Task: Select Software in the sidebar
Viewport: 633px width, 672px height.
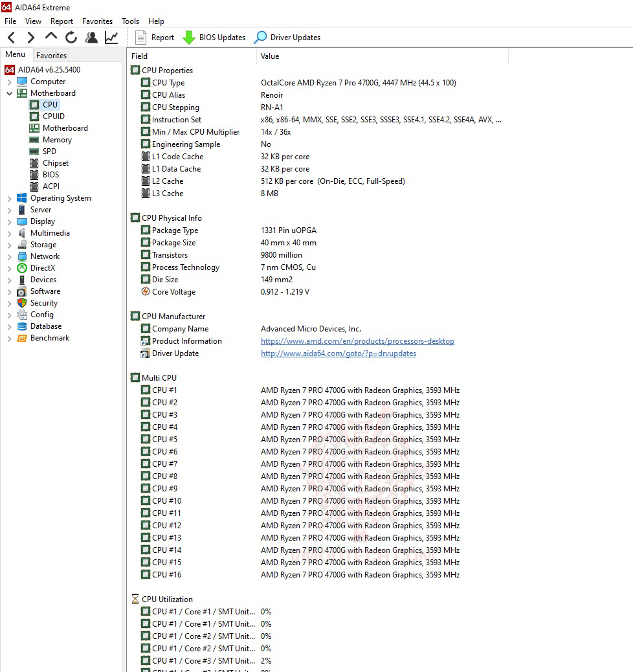Action: click(x=39, y=291)
